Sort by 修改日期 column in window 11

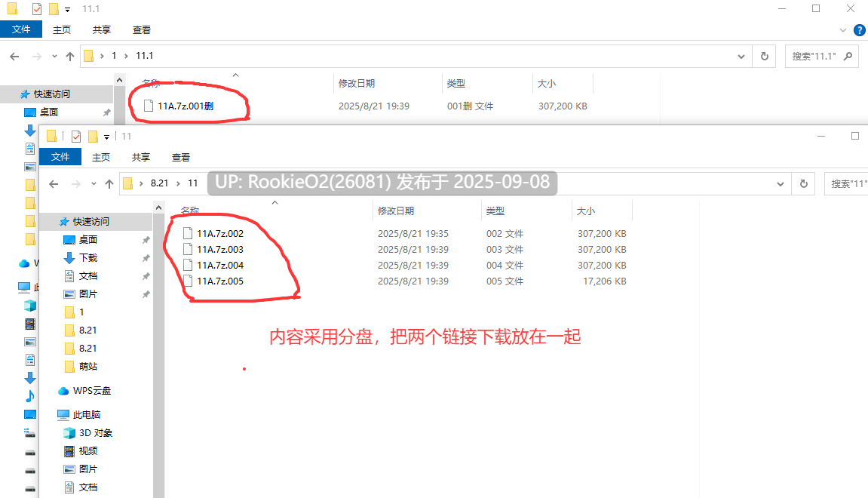click(396, 211)
